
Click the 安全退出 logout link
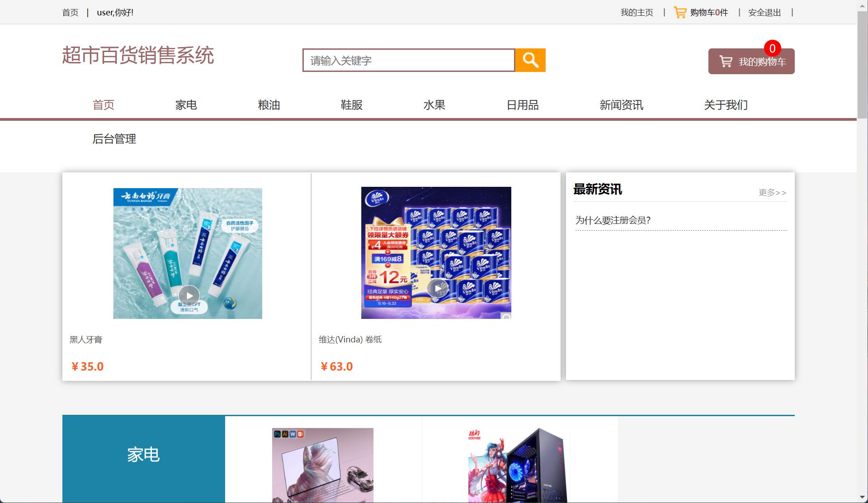tap(764, 12)
